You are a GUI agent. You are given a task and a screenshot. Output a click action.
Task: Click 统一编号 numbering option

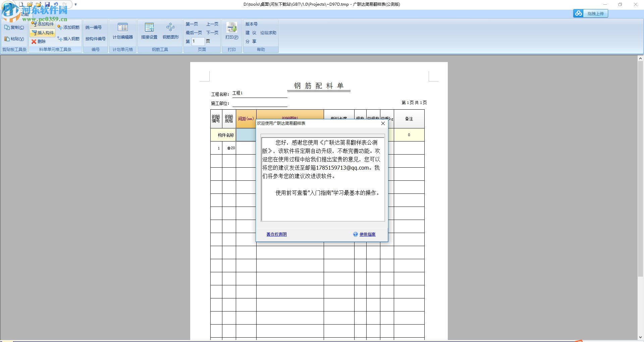pos(93,27)
